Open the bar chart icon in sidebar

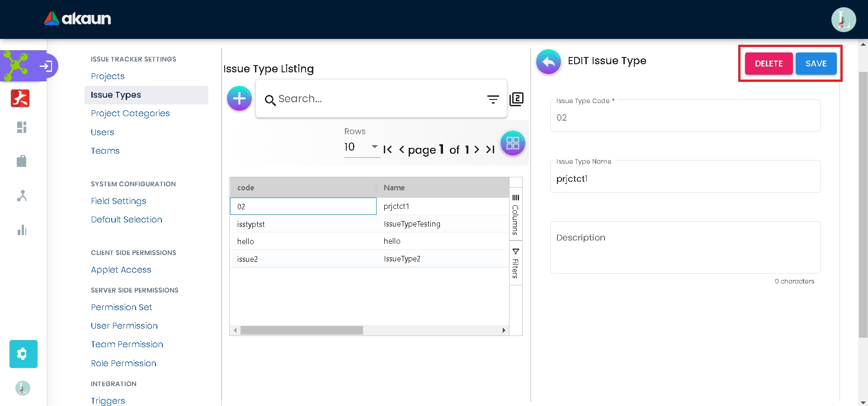coord(22,230)
